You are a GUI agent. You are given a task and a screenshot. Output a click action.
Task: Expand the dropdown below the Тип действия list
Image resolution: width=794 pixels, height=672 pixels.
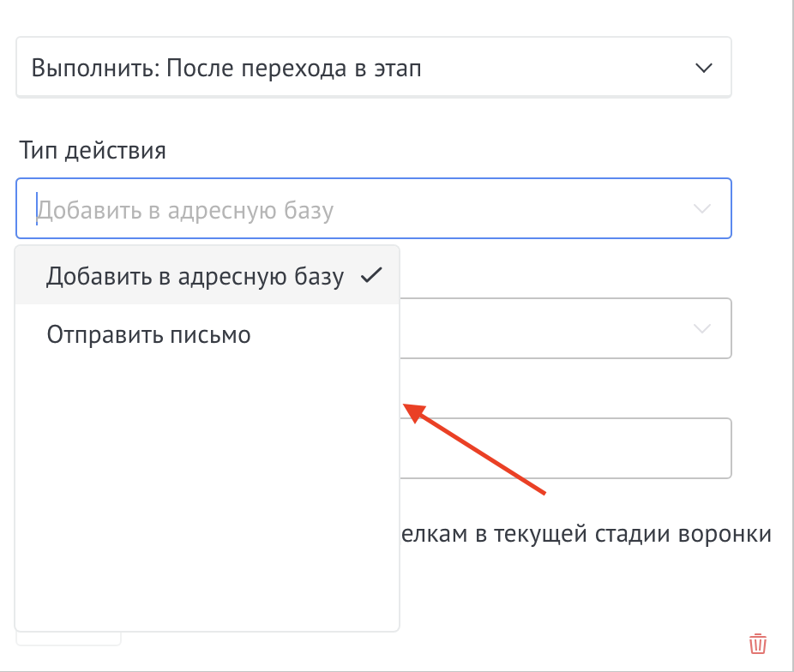[566, 328]
